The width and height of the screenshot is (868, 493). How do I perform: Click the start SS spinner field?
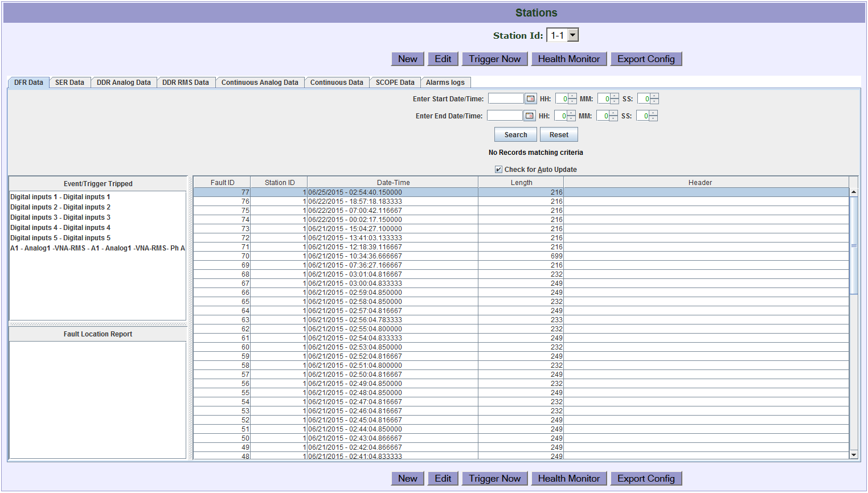[x=644, y=98]
